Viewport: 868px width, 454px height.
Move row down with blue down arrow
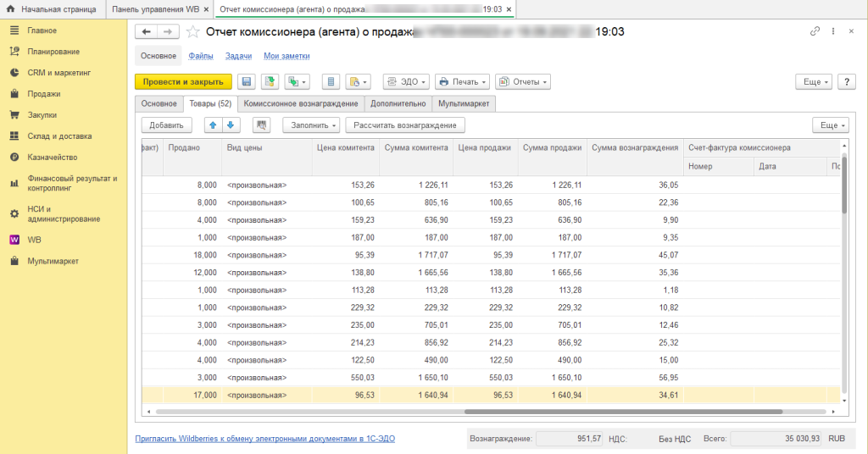pyautogui.click(x=230, y=125)
